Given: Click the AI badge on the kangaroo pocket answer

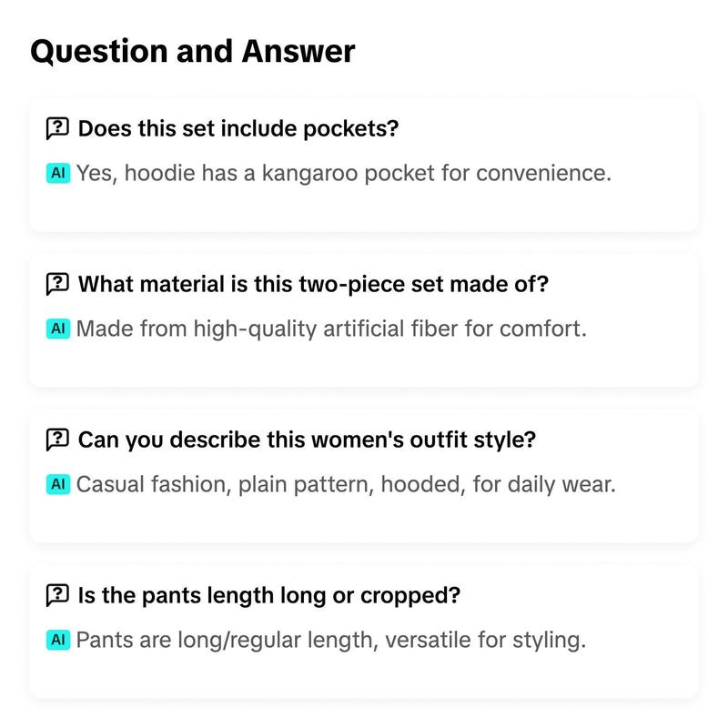Looking at the screenshot, I should coord(58,173).
